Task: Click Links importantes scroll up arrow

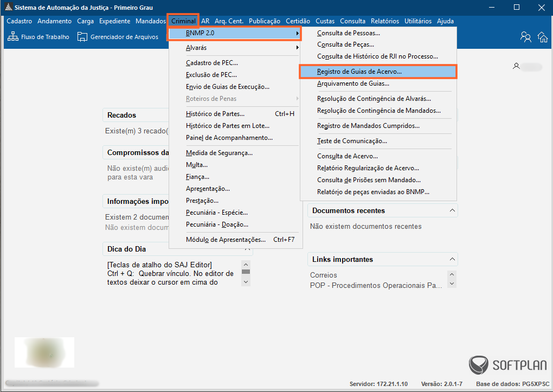Action: 452,274
